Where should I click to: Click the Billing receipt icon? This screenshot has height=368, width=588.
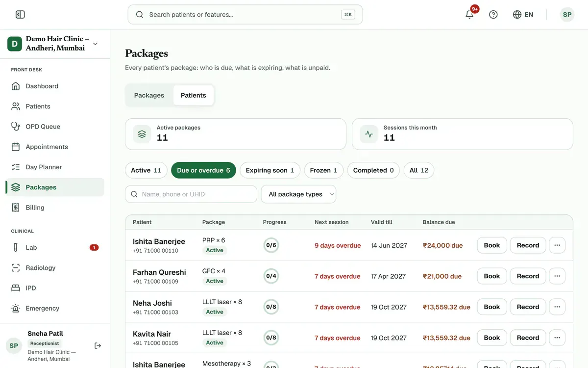(16, 208)
